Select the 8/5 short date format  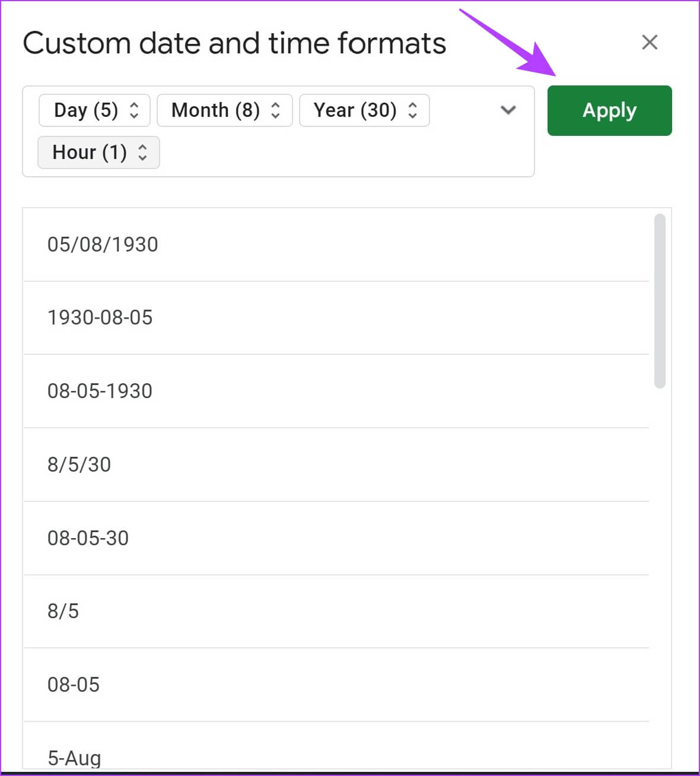tap(63, 611)
